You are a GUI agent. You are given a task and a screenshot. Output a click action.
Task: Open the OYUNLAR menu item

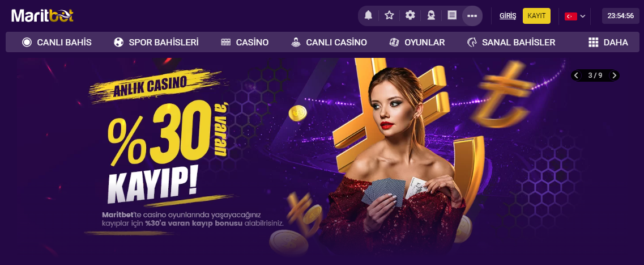coord(417,42)
